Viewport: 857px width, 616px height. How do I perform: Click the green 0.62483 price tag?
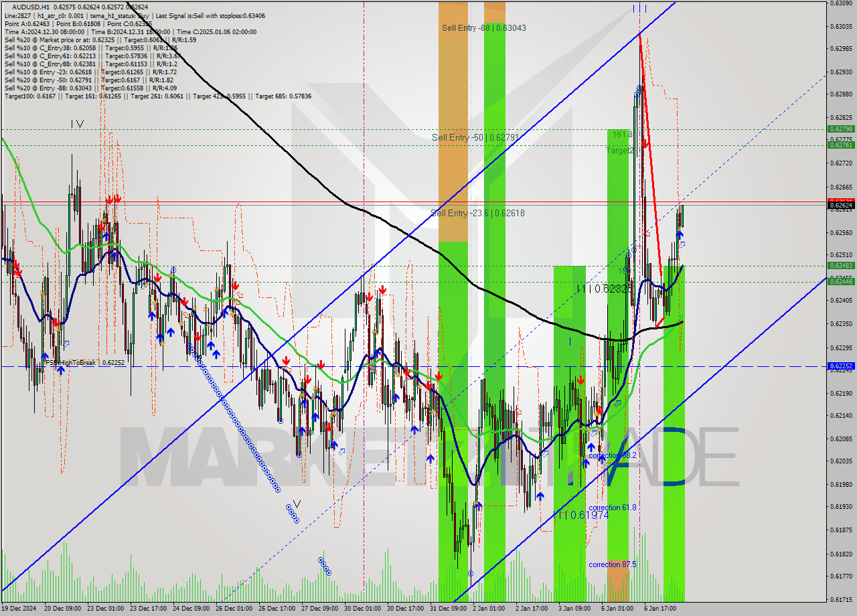tap(841, 265)
